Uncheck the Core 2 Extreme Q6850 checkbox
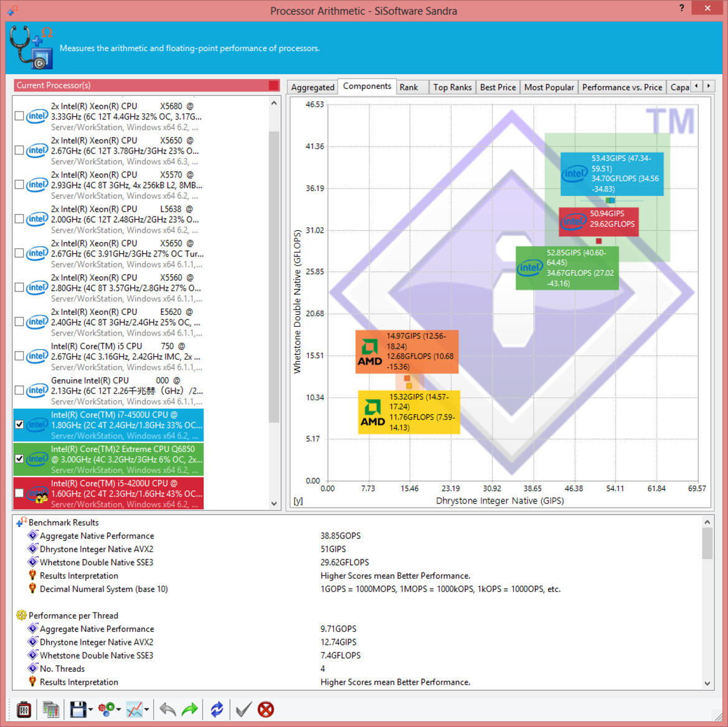Image resolution: width=728 pixels, height=727 pixels. (19, 459)
